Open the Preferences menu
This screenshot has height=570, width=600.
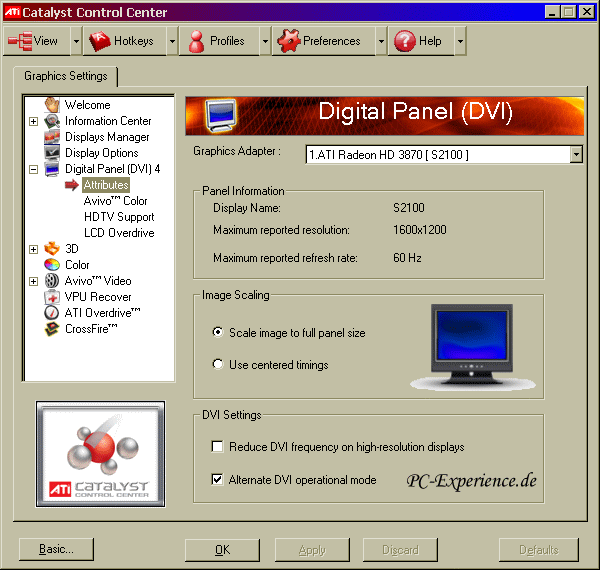tap(320, 41)
